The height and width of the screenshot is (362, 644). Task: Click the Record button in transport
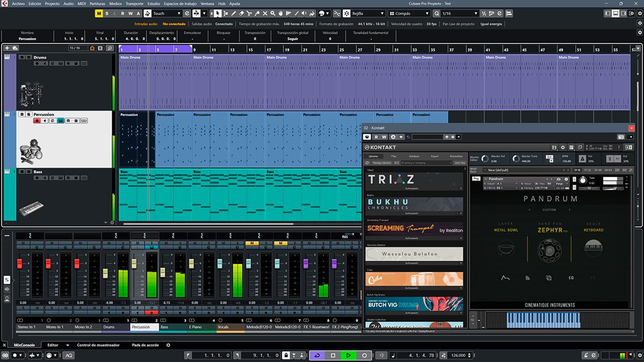tap(364, 355)
